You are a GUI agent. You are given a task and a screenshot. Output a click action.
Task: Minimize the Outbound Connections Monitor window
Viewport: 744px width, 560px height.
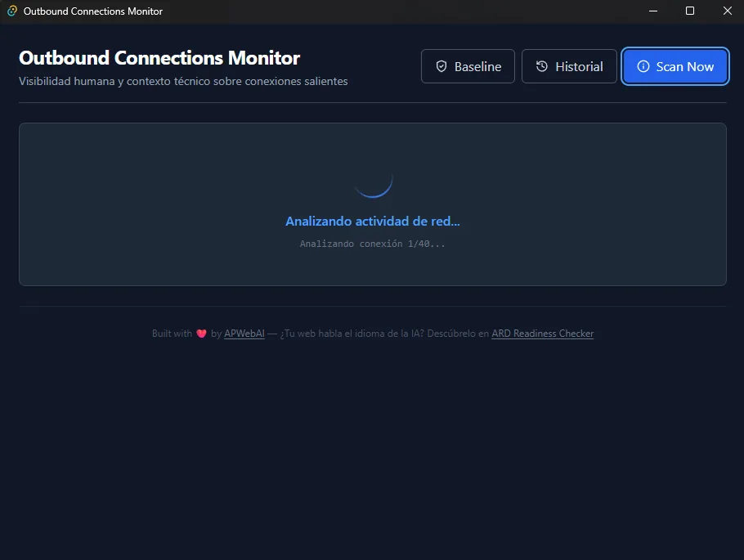coord(653,11)
